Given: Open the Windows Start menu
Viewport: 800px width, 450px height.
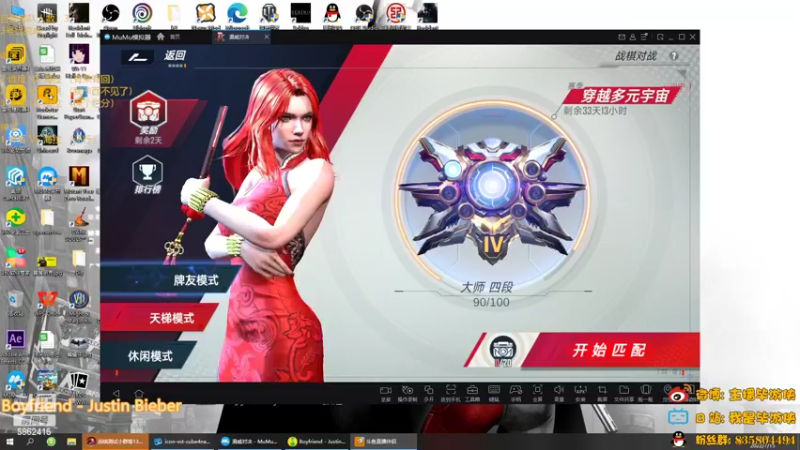Looking at the screenshot, I should point(9,442).
